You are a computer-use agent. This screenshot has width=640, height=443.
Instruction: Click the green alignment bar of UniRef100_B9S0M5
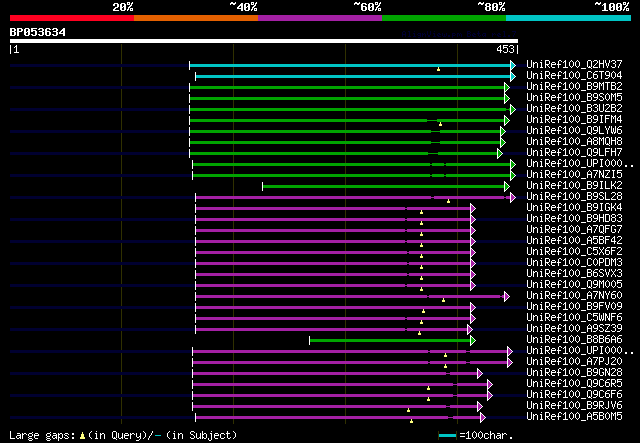click(x=347, y=98)
